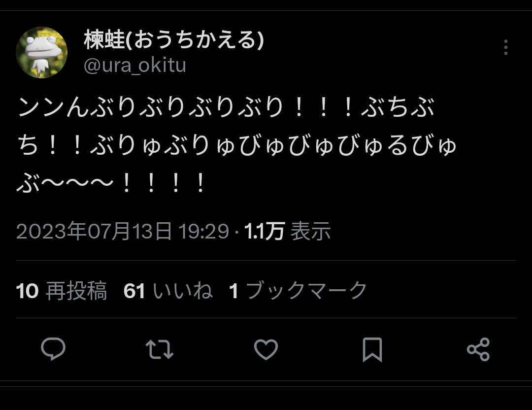Repost using the circular arrows icon
The width and height of the screenshot is (532, 410).
click(x=160, y=349)
